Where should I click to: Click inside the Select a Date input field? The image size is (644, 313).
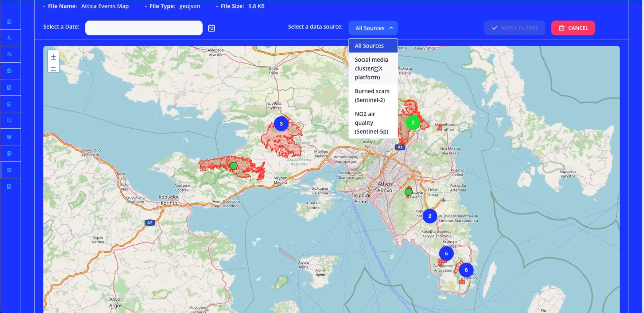coord(144,28)
